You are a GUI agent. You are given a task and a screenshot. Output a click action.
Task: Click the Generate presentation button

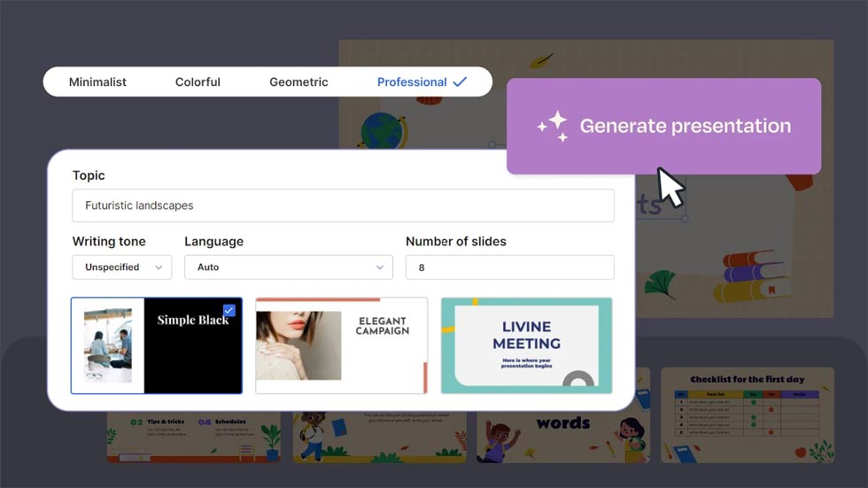pos(663,126)
